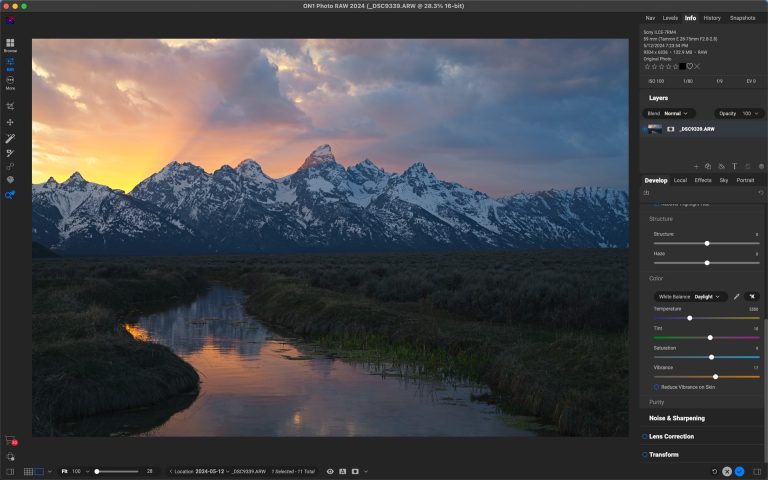Open the mask view options dropdown arrow
Image resolution: width=768 pixels, height=480 pixels.
[x=365, y=472]
